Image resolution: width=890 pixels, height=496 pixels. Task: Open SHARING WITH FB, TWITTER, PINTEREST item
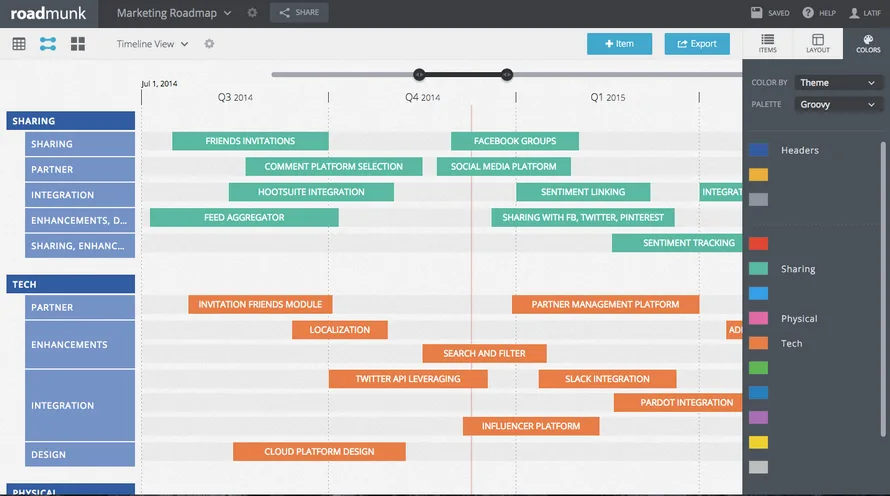(583, 217)
